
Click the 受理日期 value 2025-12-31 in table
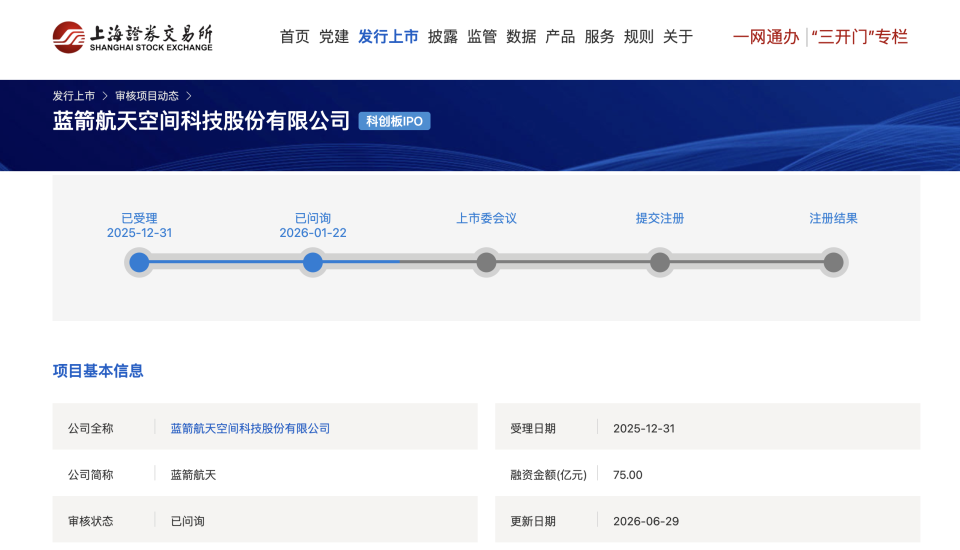pos(644,429)
